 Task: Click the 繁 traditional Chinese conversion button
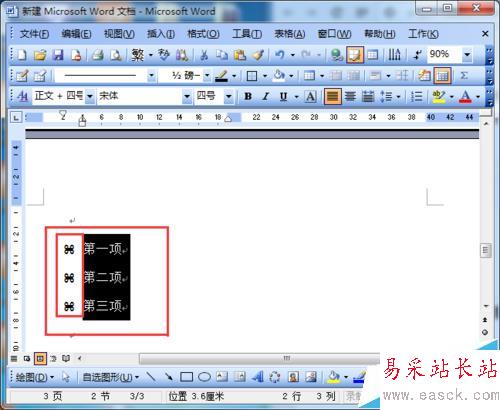[138, 55]
